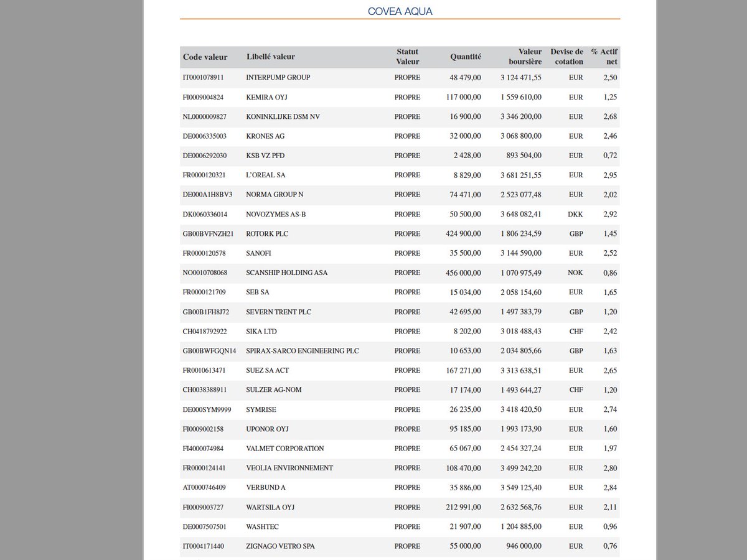Select the SYMRISE label
Image resolution: width=747 pixels, height=560 pixels.
point(261,409)
